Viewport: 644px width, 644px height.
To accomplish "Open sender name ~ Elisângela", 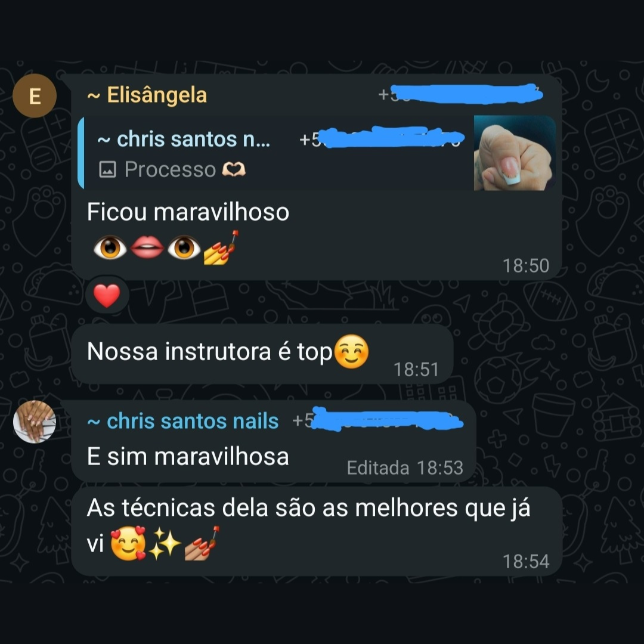I will coord(147,95).
